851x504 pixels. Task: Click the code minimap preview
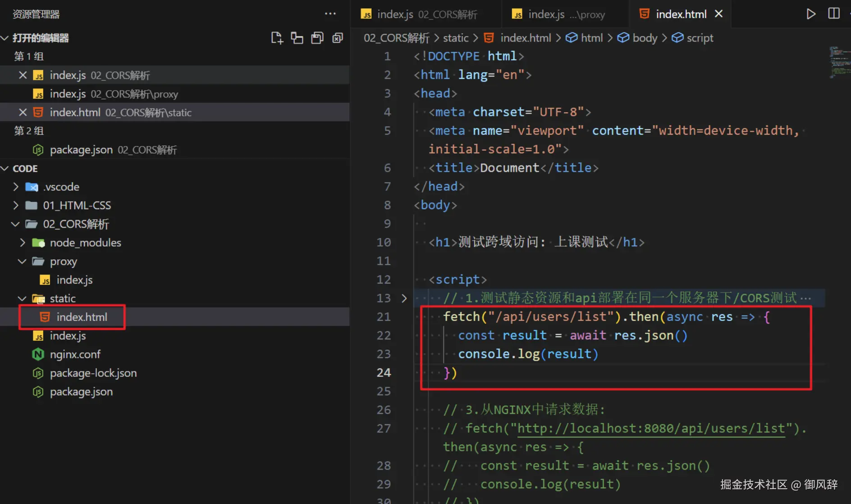click(839, 62)
